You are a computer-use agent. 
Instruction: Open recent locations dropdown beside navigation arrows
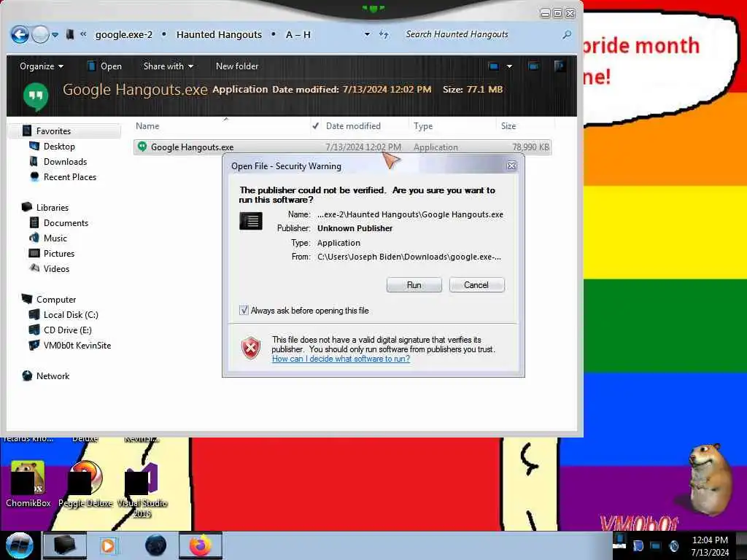(55, 35)
